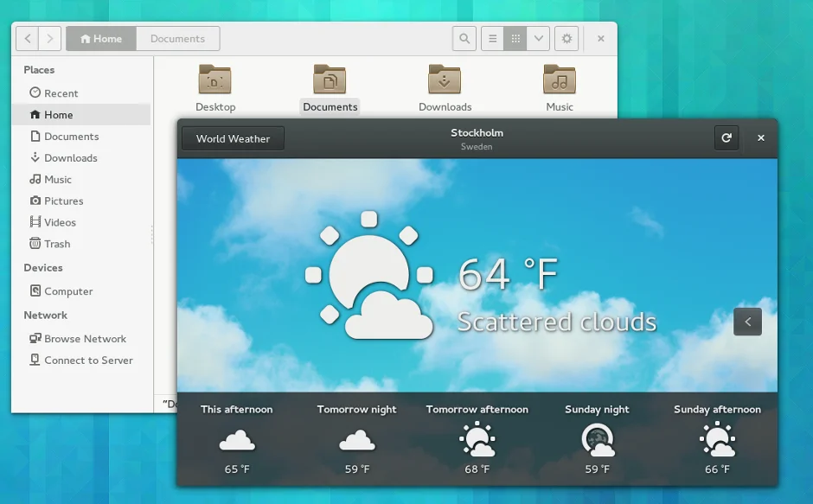813x504 pixels.
Task: Click Connect to Server in Network
Action: (x=88, y=360)
